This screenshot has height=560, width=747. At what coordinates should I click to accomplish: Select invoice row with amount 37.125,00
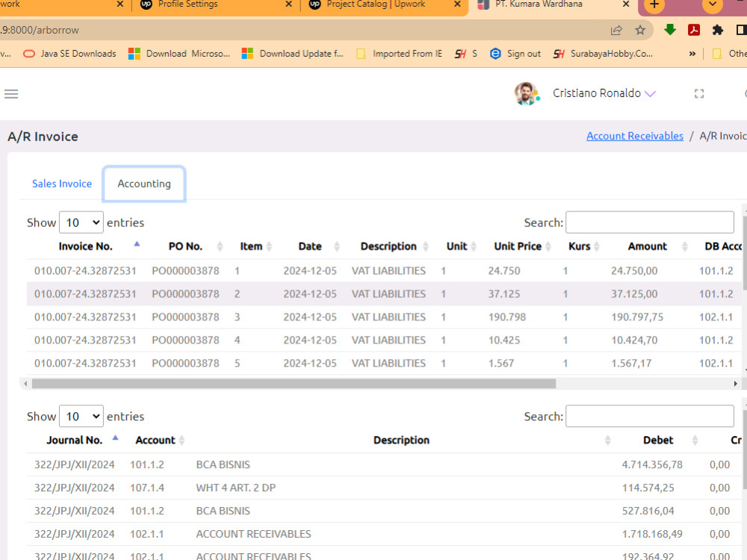[384, 293]
